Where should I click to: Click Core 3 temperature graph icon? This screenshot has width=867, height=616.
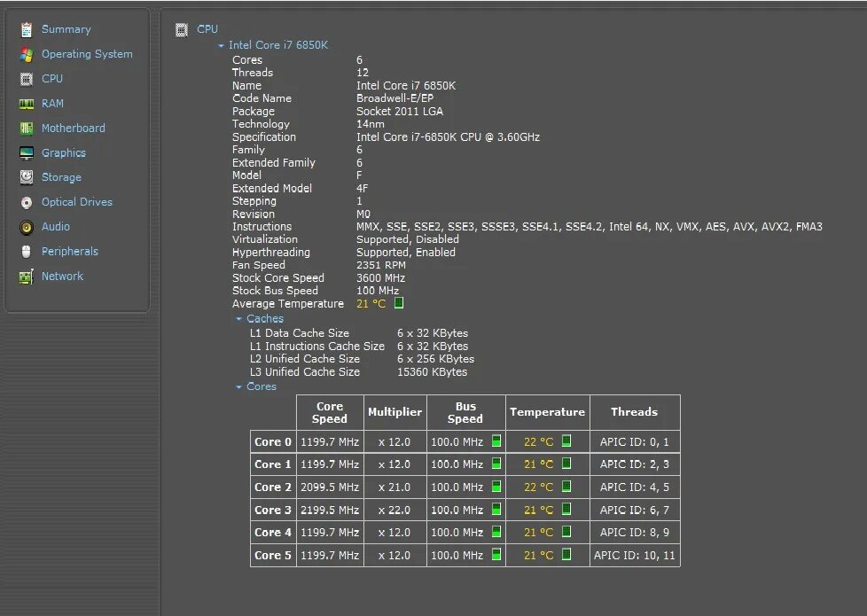(566, 509)
